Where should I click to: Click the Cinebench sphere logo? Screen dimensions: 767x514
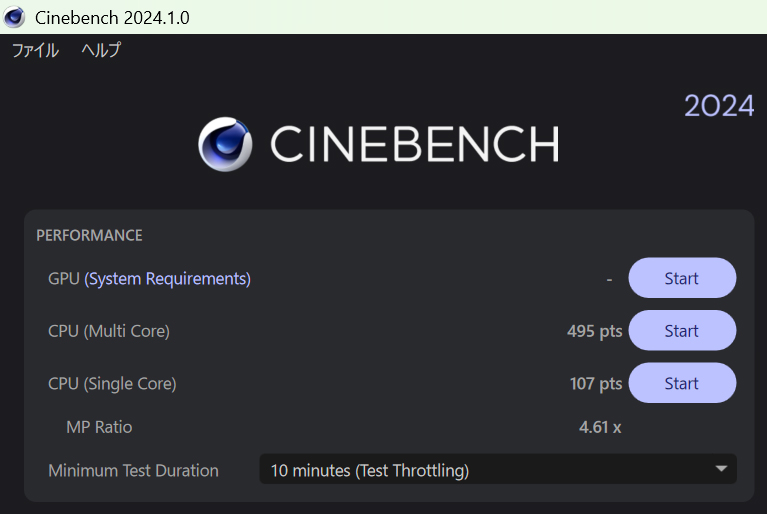[225, 144]
